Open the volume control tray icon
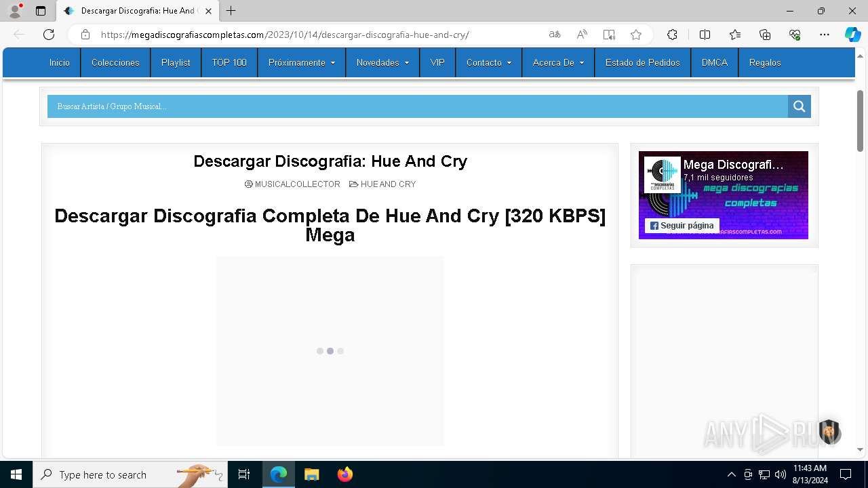 tap(781, 474)
